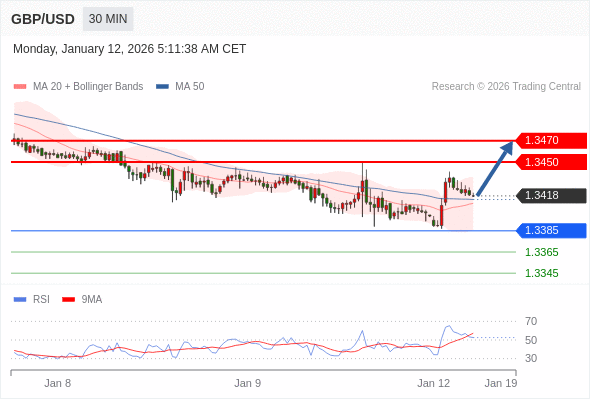
Task: Click the Jan 19 date axis label
Action: [501, 383]
